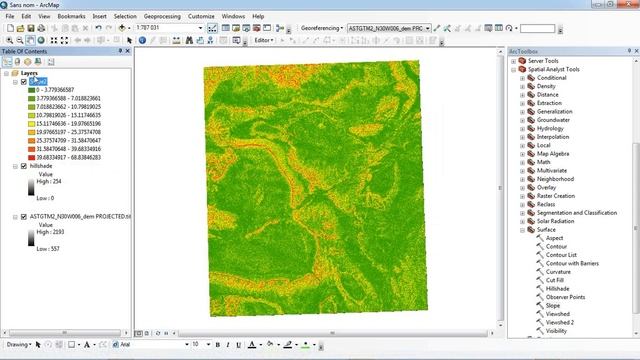Switch TOC to List By Visibility

coord(27,62)
